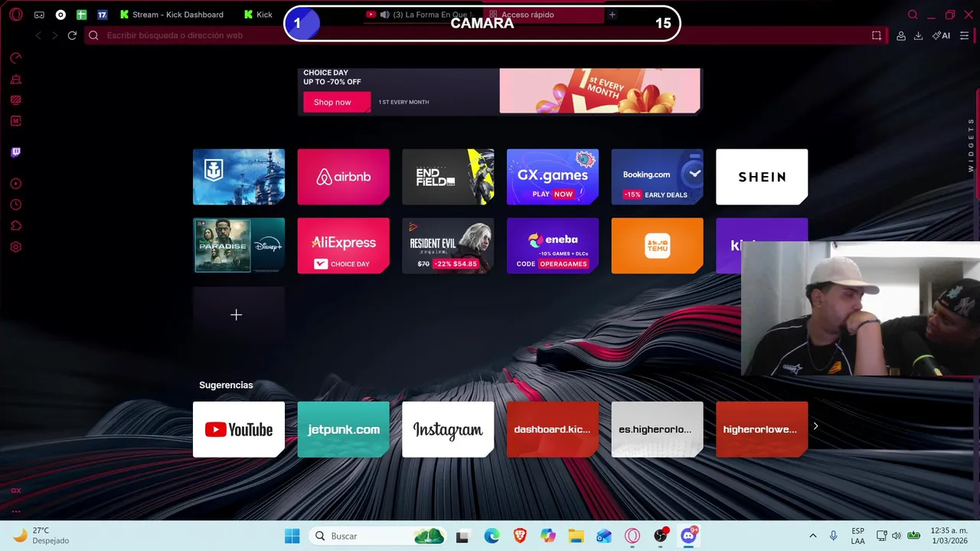Image resolution: width=980 pixels, height=551 pixels.
Task: Open Extensions cube icon in sidebar
Action: tap(16, 226)
